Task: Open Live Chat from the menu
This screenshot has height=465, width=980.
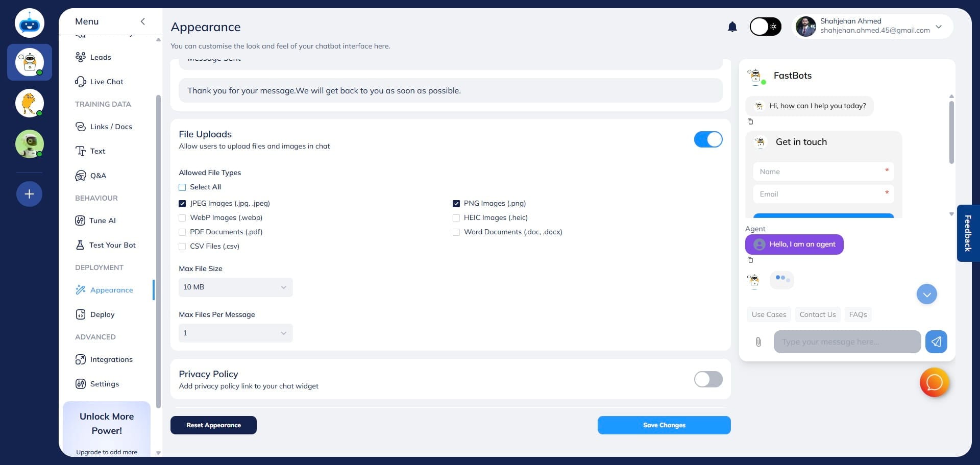Action: pos(106,82)
